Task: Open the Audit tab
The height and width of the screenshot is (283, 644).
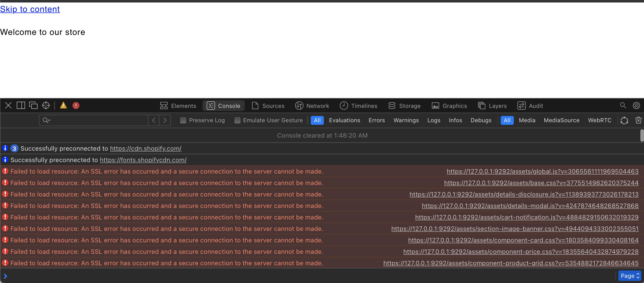Action: [530, 106]
